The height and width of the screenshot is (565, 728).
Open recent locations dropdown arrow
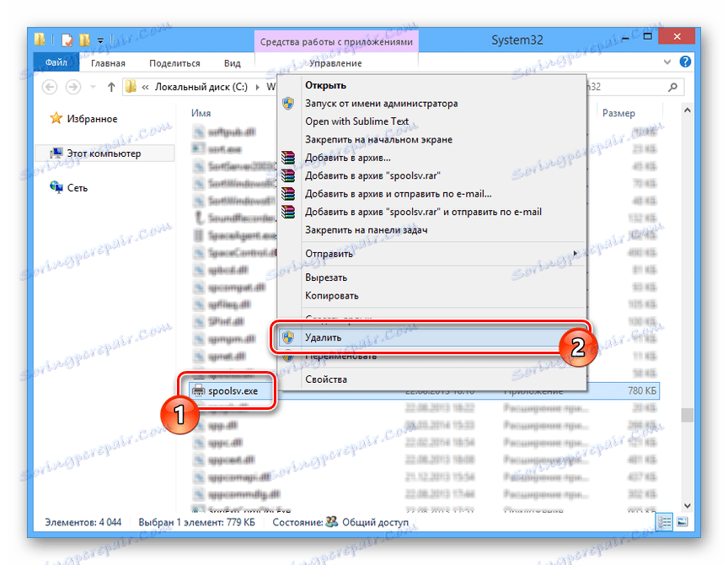pyautogui.click(x=93, y=87)
